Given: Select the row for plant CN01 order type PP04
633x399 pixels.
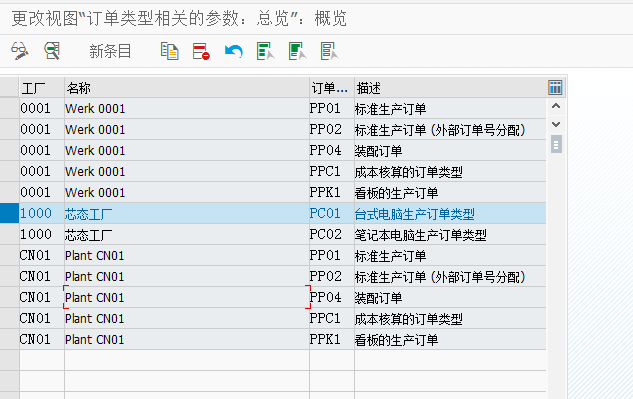Looking at the screenshot, I should [9, 297].
